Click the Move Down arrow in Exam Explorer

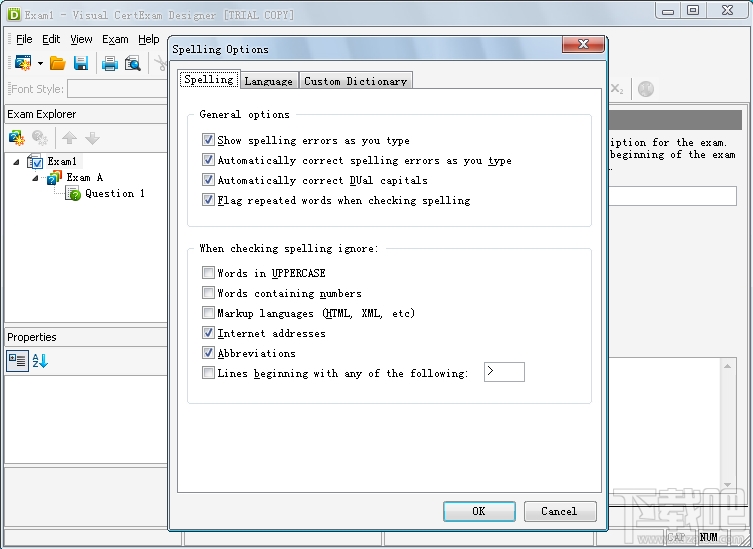coord(92,138)
